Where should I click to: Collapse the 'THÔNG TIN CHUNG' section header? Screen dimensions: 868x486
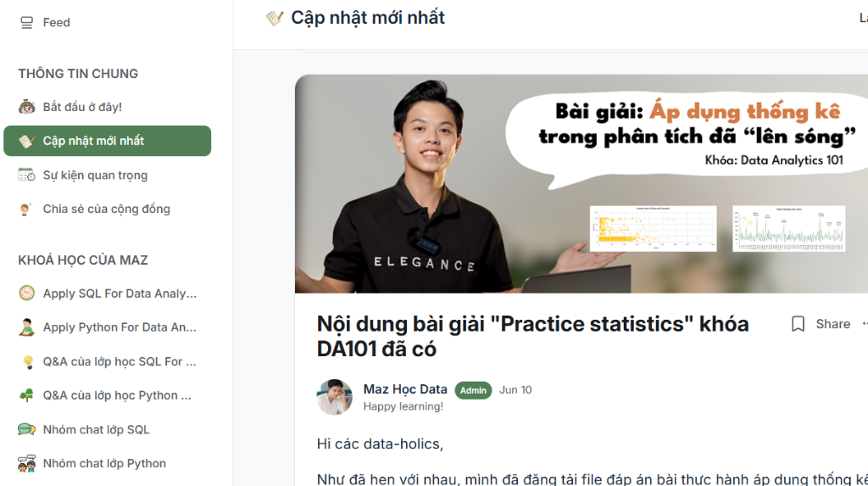(78, 74)
